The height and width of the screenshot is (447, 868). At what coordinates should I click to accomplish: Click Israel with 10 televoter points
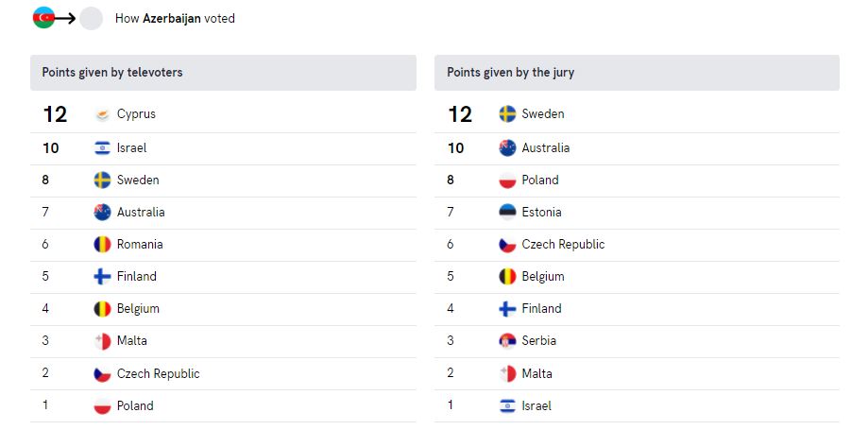[223, 148]
